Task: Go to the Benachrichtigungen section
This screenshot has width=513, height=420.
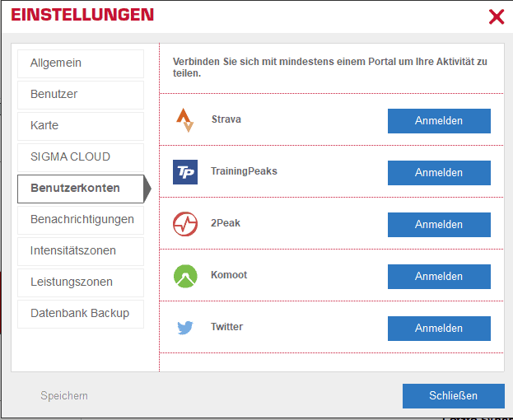Action: point(81,220)
